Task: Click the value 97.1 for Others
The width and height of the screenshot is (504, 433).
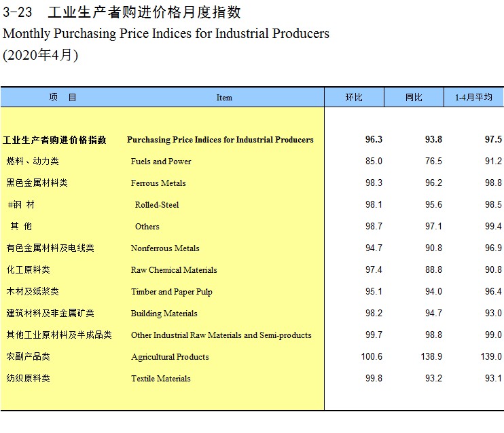Action: tap(433, 226)
